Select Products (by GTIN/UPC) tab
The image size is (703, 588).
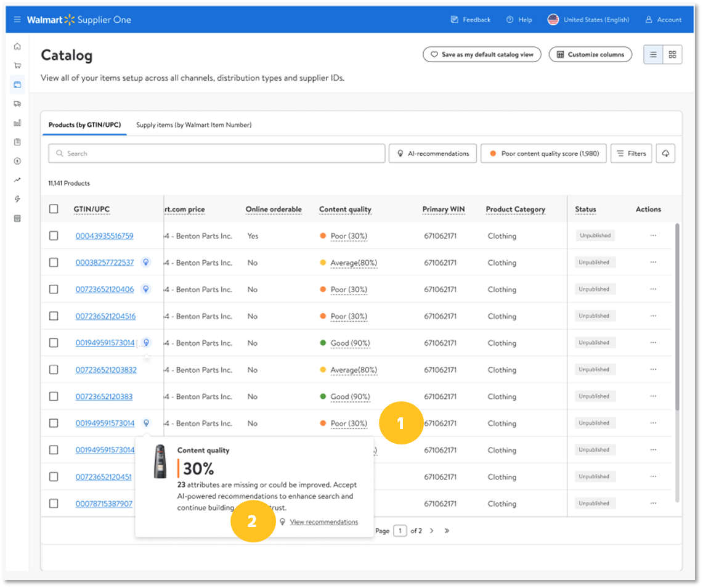click(83, 125)
